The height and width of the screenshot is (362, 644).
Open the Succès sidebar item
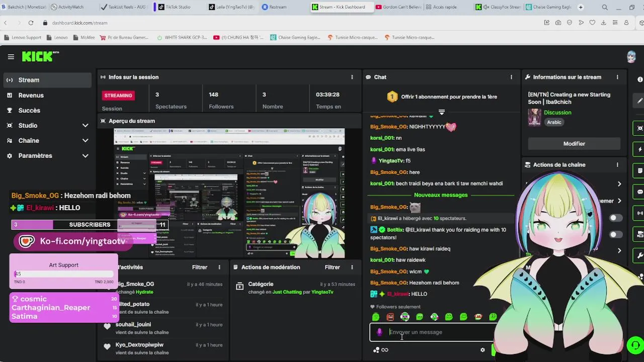pyautogui.click(x=48, y=110)
